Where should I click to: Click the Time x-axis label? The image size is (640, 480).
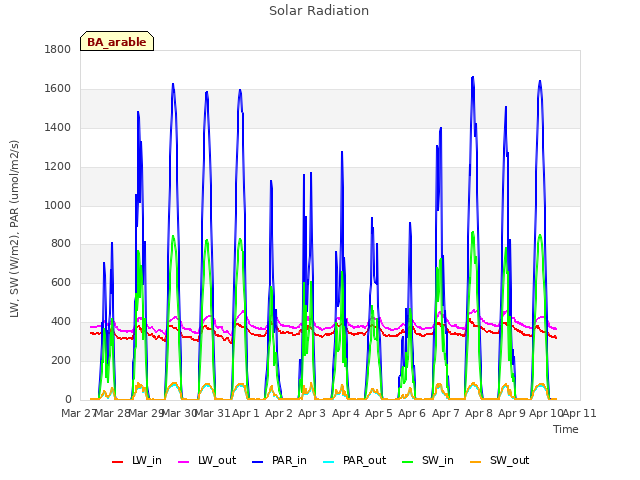[566, 429]
